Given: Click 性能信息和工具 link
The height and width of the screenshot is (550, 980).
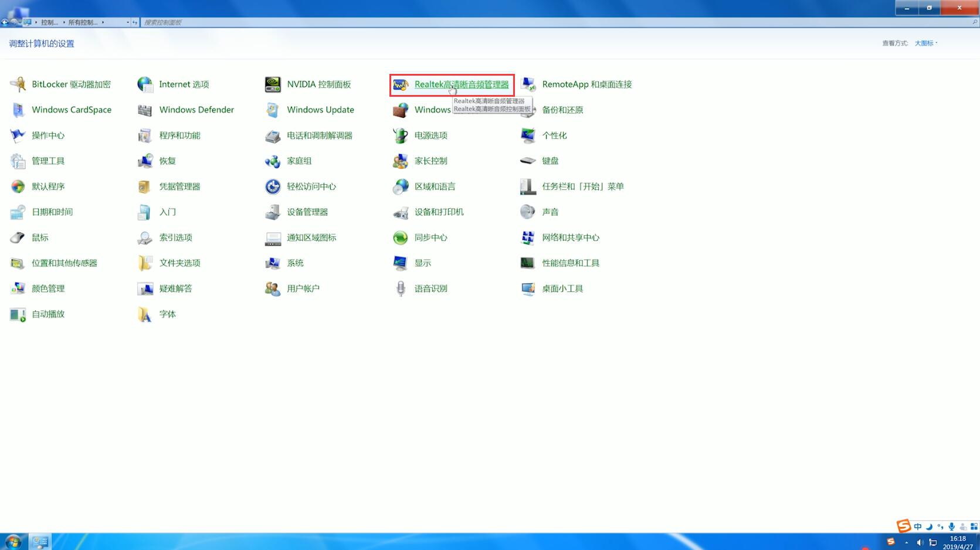Looking at the screenshot, I should click(571, 263).
